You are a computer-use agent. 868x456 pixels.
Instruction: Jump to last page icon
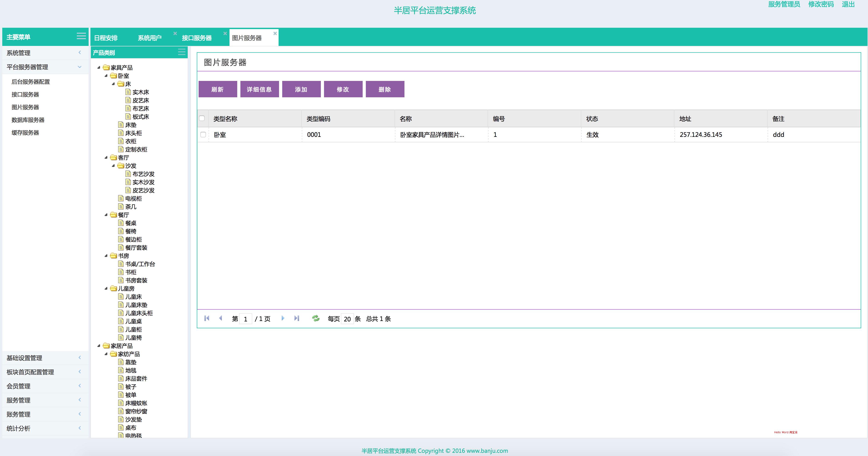297,318
